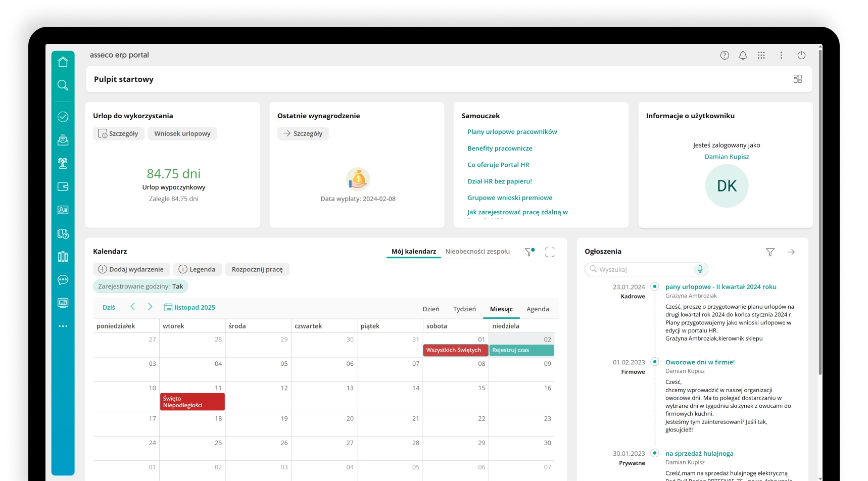Go to next month with right chevron
868x481 pixels.
tap(150, 307)
